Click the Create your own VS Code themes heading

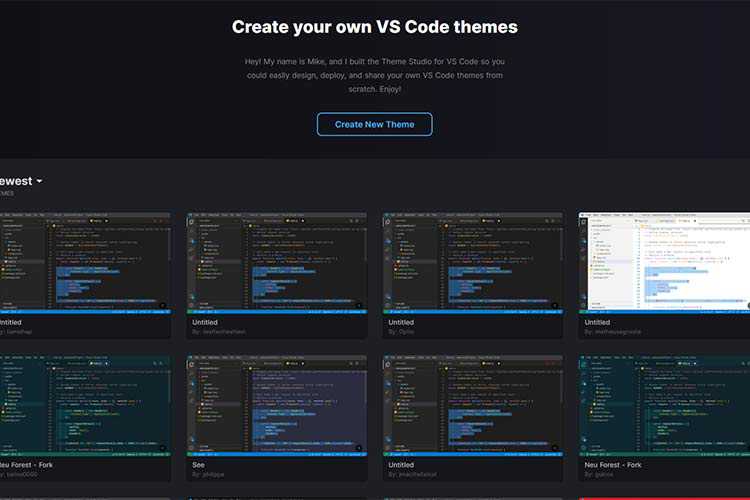[x=374, y=27]
